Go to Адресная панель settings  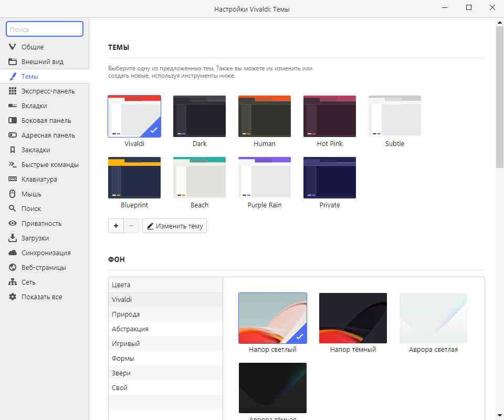point(48,135)
